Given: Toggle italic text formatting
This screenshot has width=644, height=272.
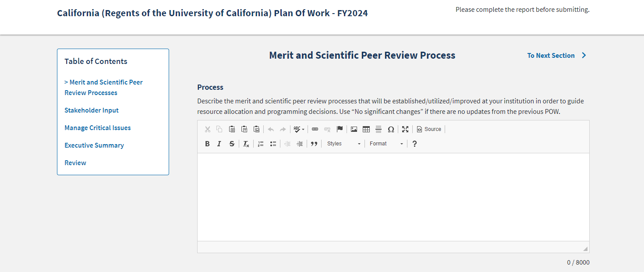Looking at the screenshot, I should (219, 144).
